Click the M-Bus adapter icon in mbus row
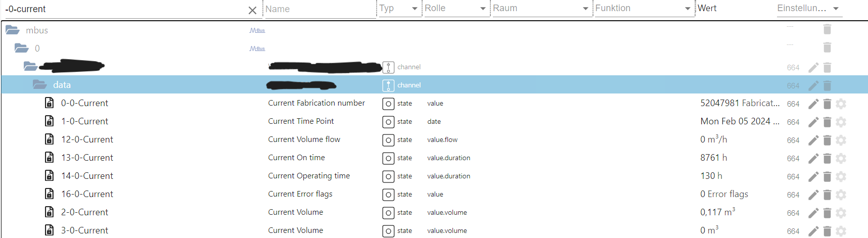This screenshot has height=238, width=868. (257, 30)
